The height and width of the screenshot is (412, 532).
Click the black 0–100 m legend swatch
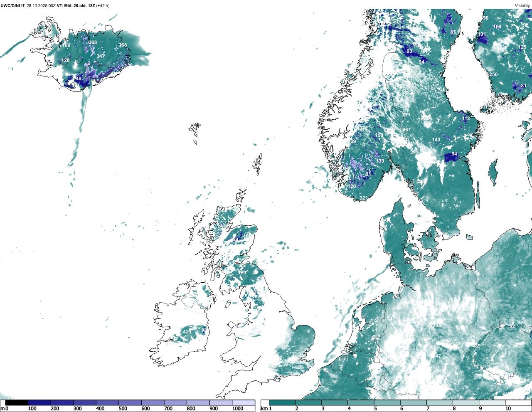17,402
